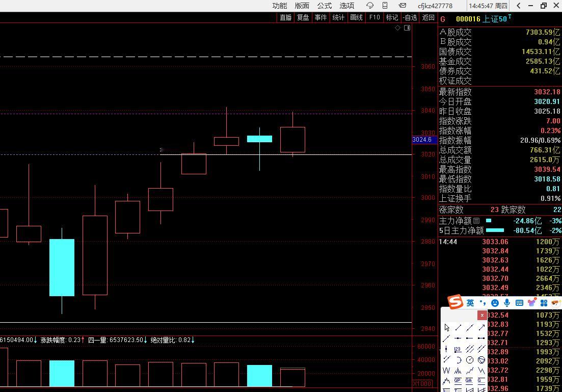Image resolution: width=562 pixels, height=392 pixels.
Task: Click the 画线 toolbar button
Action: click(356, 17)
